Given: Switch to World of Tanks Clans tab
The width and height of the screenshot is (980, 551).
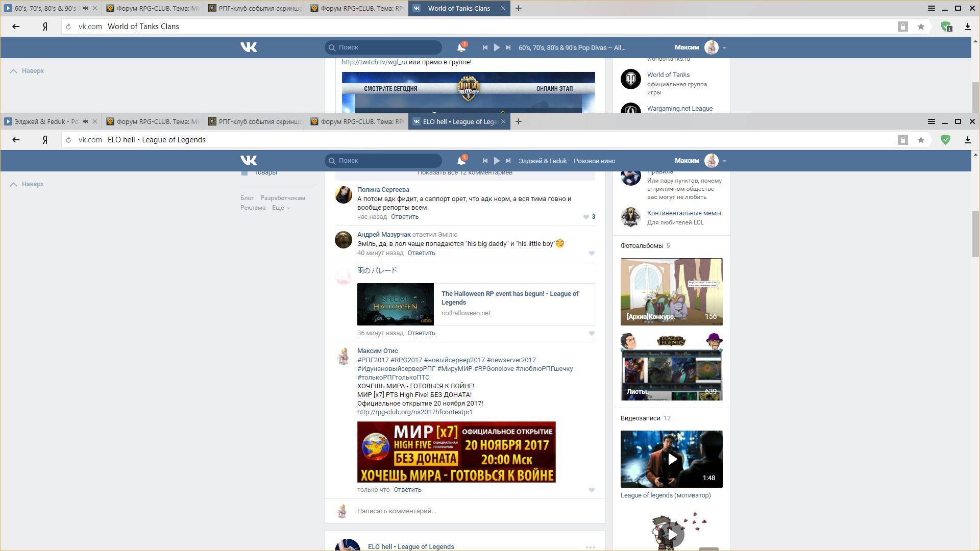Looking at the screenshot, I should (458, 8).
